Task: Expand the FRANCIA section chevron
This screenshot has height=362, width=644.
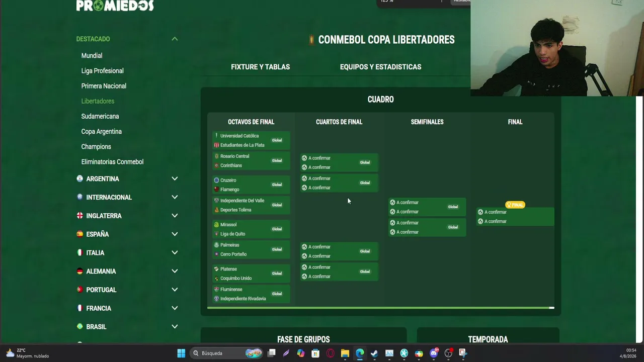Action: tap(175, 308)
